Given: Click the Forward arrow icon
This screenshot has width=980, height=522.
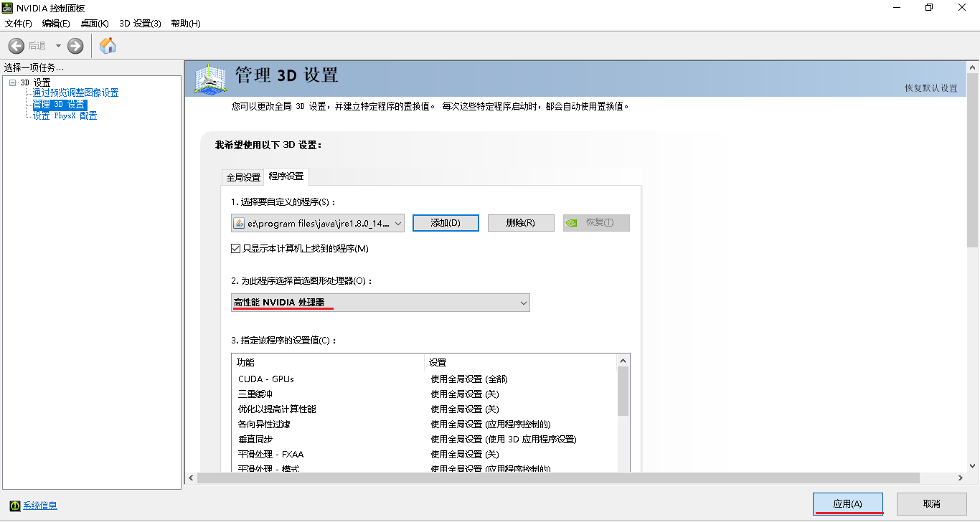Looking at the screenshot, I should coord(75,46).
